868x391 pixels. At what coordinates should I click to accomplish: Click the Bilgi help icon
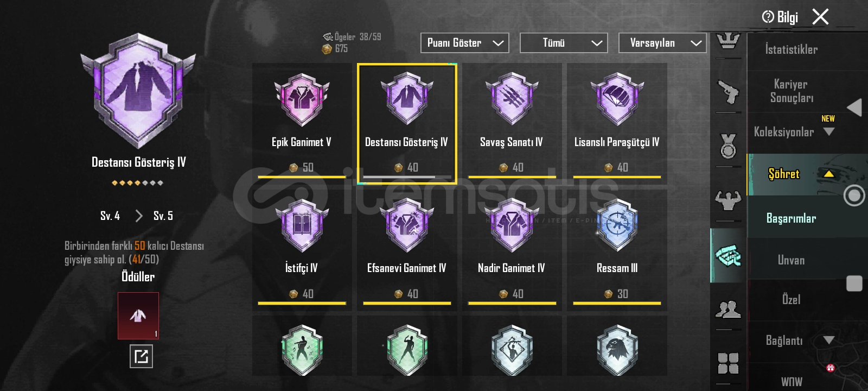768,17
